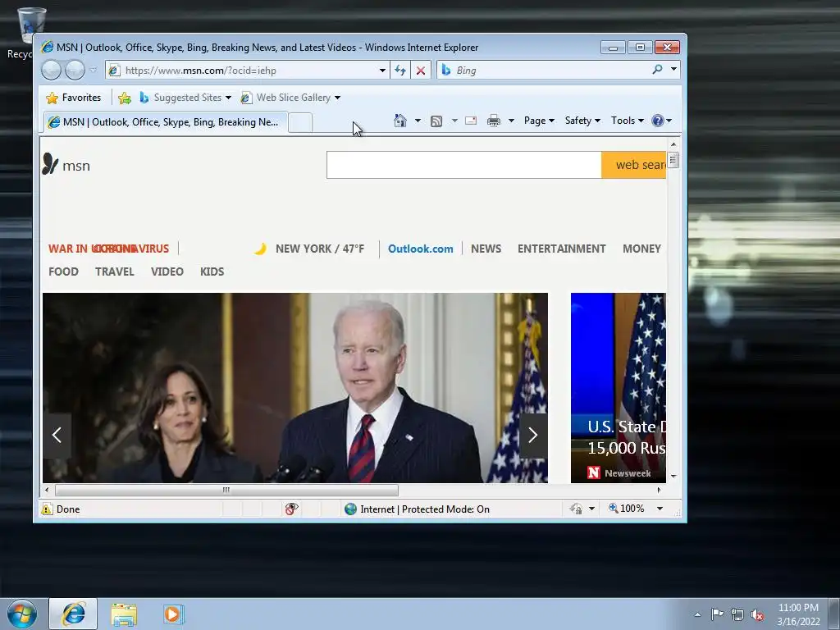Open Windows Explorer from taskbar
This screenshot has height=630, width=840.
124,614
